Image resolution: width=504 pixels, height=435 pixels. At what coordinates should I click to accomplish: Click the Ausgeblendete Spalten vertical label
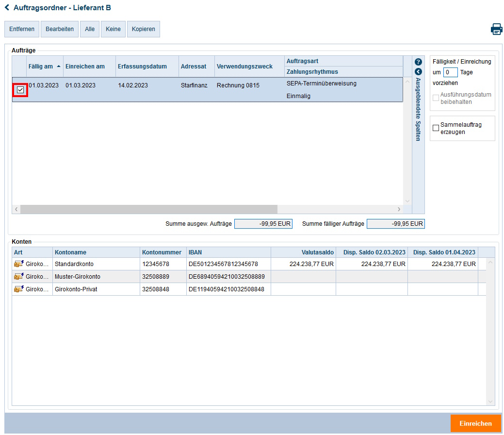coord(418,109)
